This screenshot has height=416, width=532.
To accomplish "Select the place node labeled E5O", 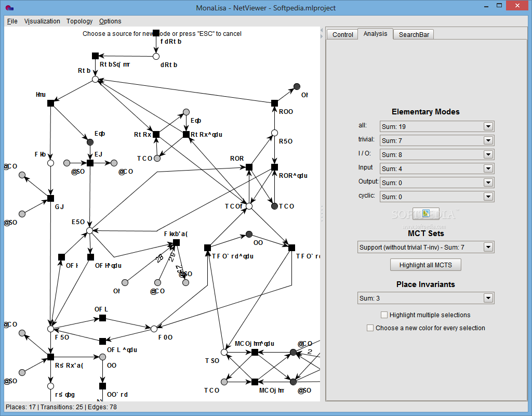I will (89, 231).
